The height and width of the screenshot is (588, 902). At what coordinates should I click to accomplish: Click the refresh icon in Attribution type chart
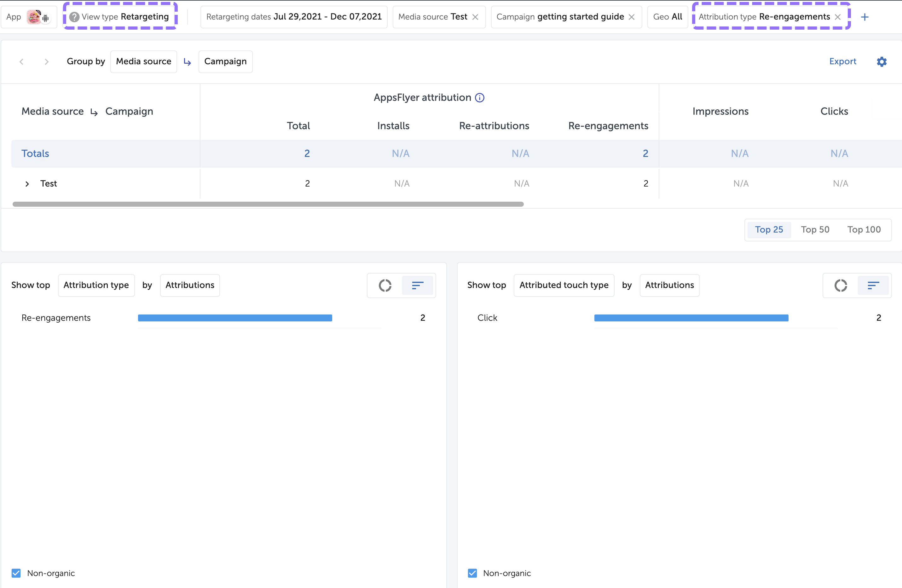click(384, 285)
